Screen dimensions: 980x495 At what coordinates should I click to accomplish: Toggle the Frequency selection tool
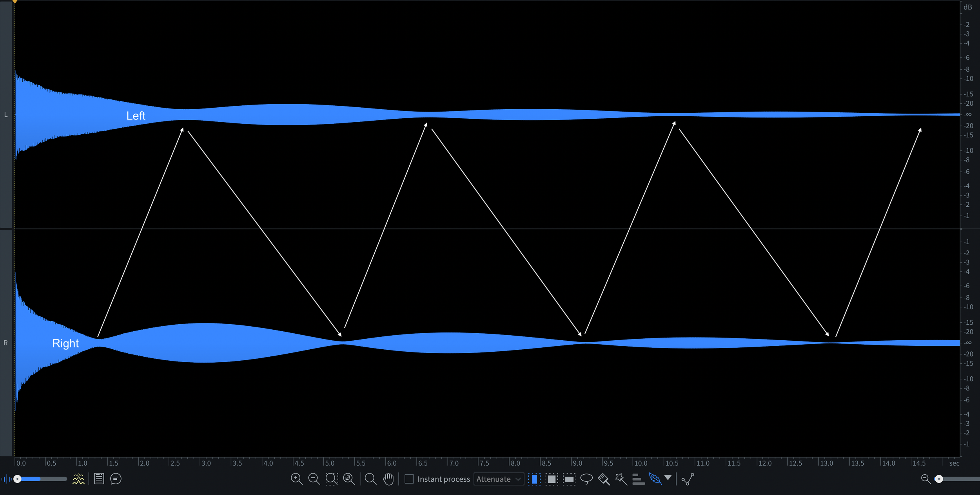[x=569, y=479]
